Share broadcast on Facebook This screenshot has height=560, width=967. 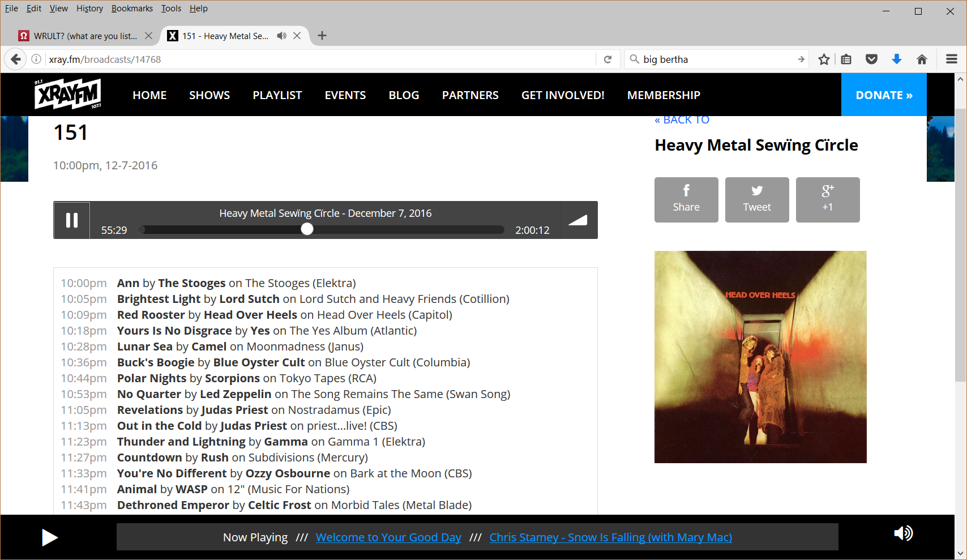click(x=686, y=200)
